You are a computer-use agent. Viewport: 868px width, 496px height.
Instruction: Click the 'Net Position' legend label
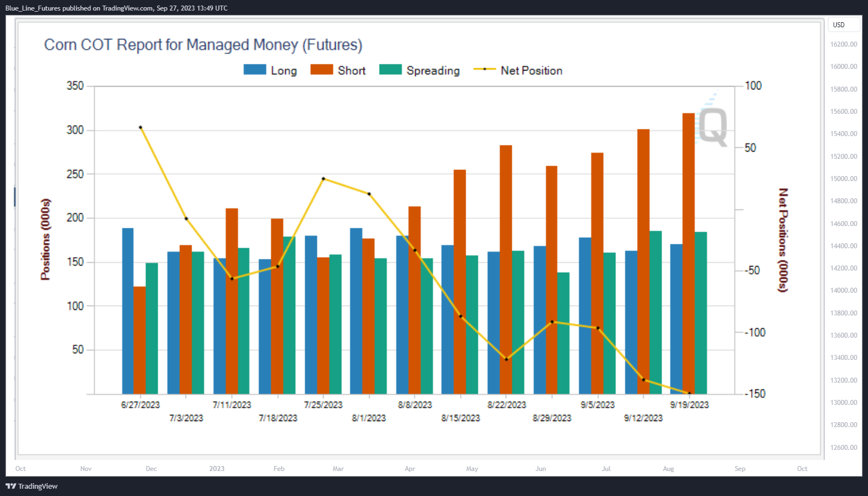tap(532, 71)
